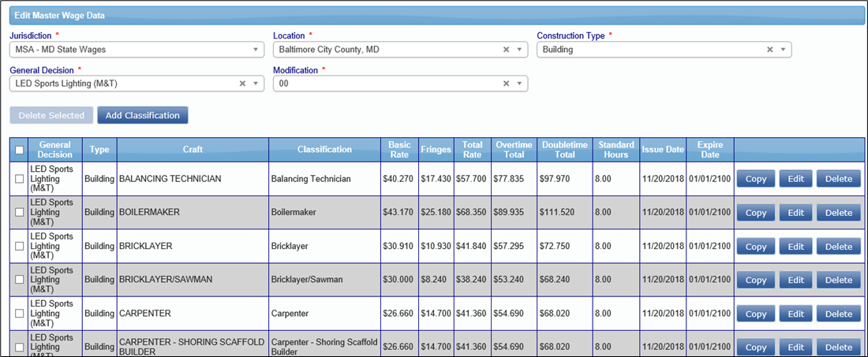Sort by the Expire Date column header
Screen dimensions: 868x357
tap(709, 149)
